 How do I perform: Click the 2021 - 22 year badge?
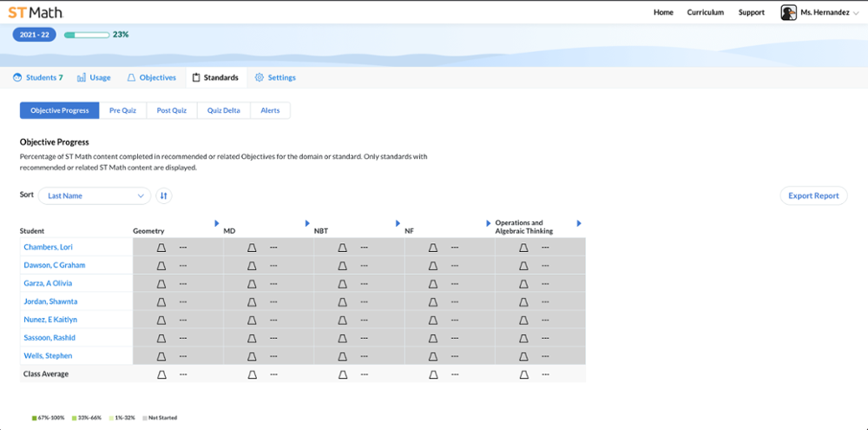[x=35, y=35]
